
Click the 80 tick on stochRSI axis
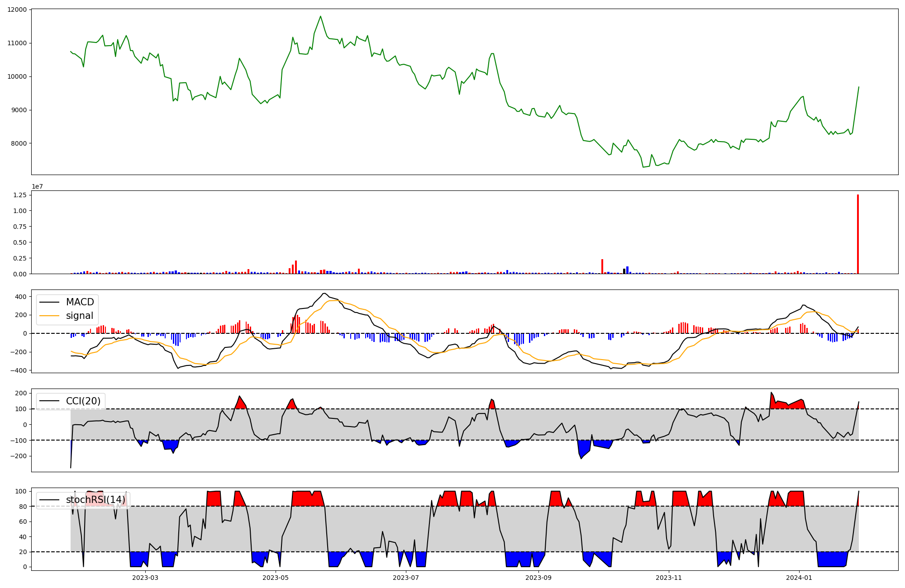click(23, 507)
